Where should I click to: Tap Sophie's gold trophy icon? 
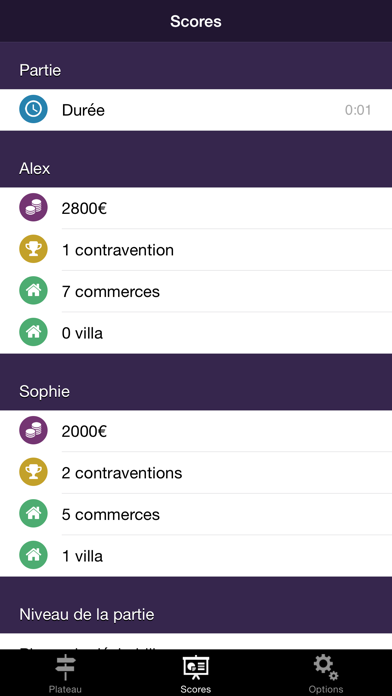click(x=33, y=472)
